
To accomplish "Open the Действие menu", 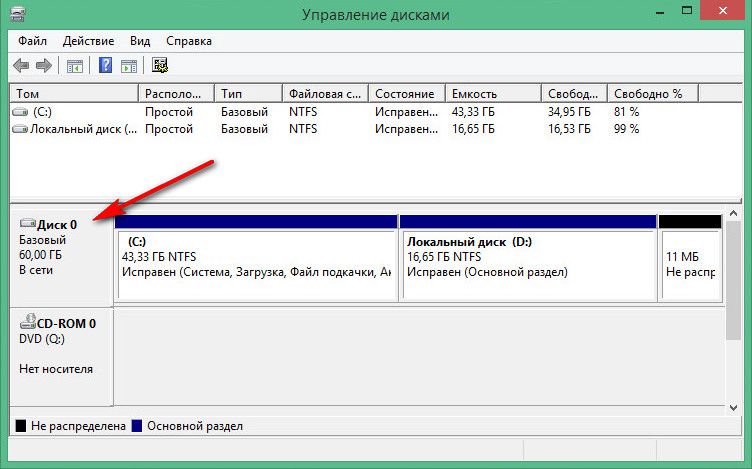I will 89,41.
